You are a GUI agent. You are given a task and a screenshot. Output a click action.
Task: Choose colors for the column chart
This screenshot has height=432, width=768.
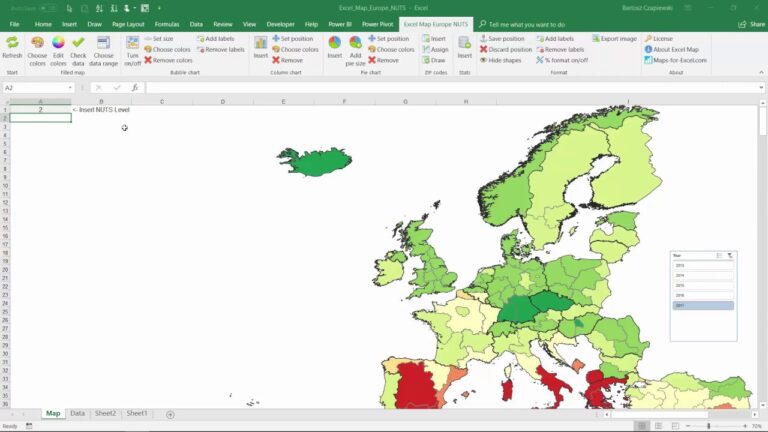tap(295, 49)
